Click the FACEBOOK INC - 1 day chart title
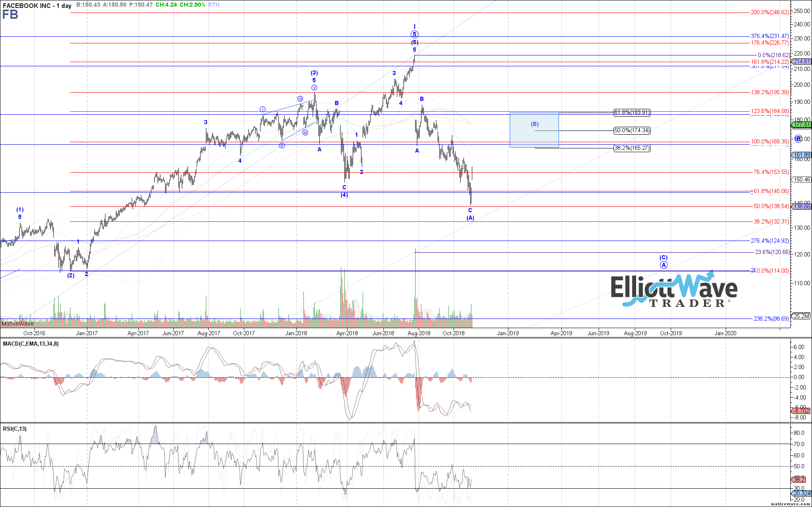 37,5
